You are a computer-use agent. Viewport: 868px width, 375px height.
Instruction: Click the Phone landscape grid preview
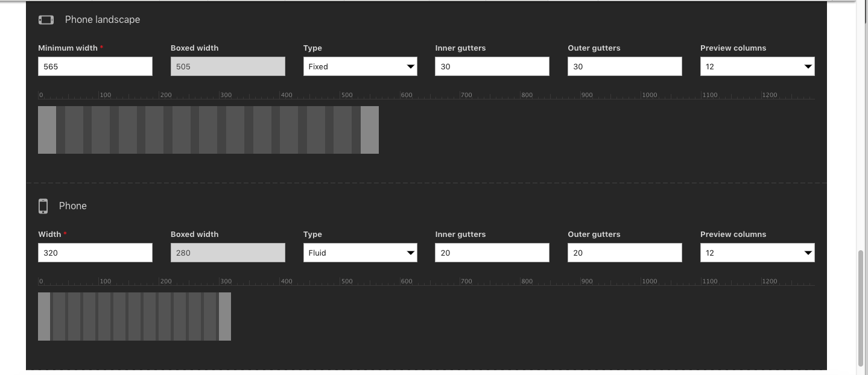tap(208, 130)
